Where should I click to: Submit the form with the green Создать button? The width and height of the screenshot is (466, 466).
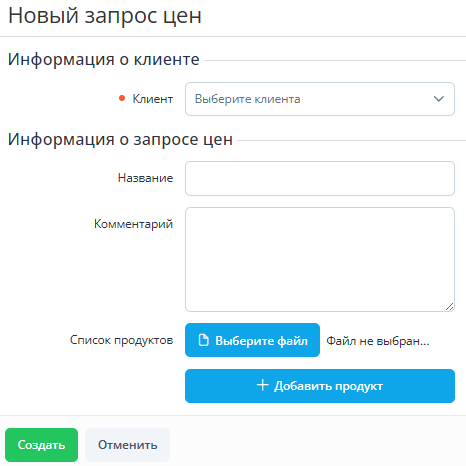[41, 445]
